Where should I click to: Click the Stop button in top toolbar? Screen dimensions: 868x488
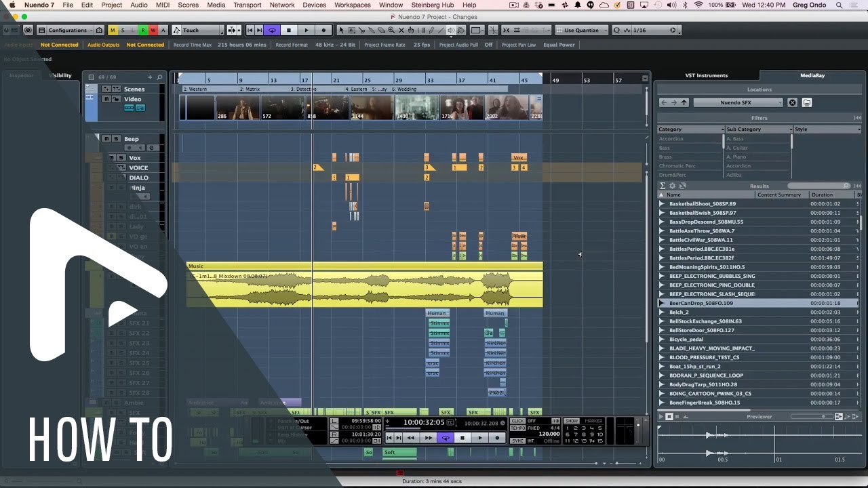tap(289, 30)
